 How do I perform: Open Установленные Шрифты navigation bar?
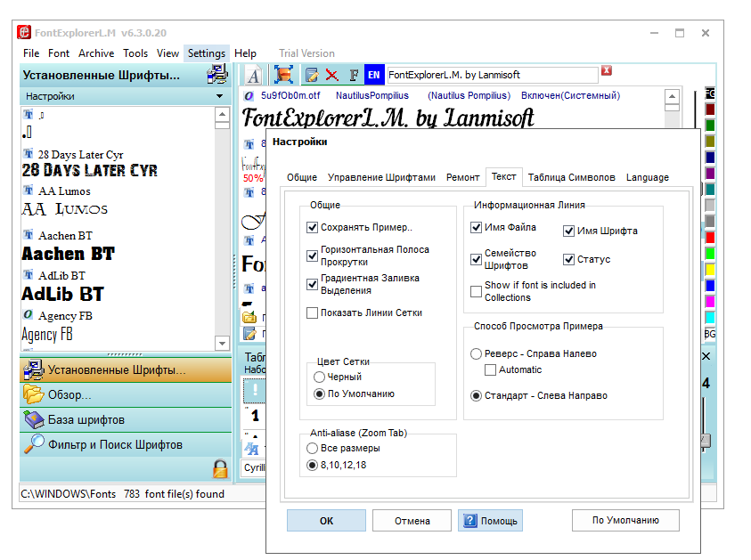[x=126, y=370]
